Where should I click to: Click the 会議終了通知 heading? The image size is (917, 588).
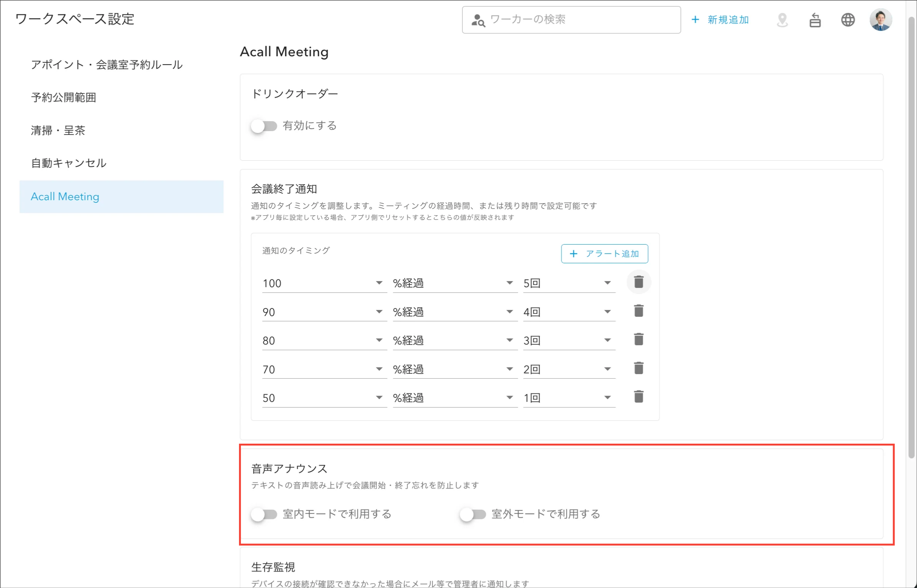[x=284, y=189]
